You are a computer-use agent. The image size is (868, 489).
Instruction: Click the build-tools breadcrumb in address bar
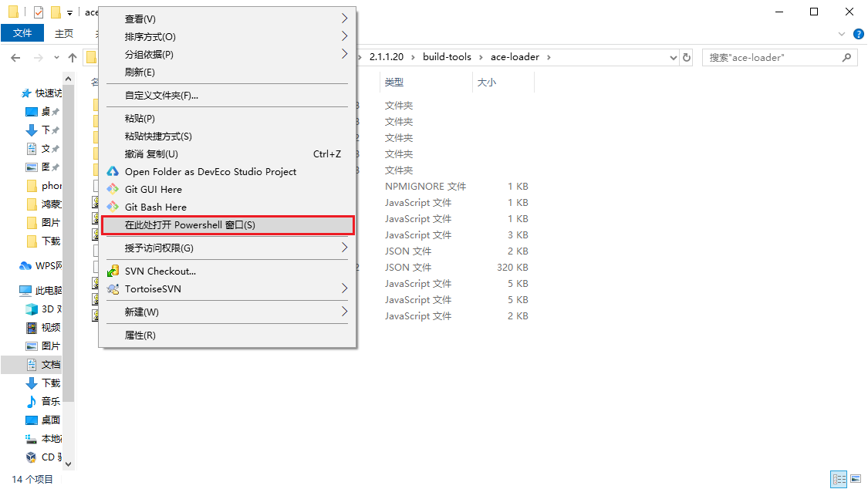point(448,57)
